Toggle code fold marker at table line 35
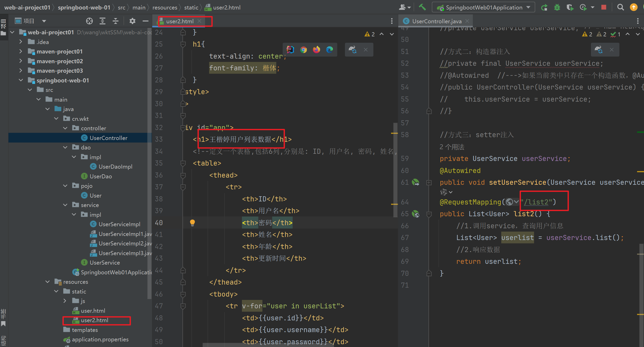644x347 pixels. (183, 163)
